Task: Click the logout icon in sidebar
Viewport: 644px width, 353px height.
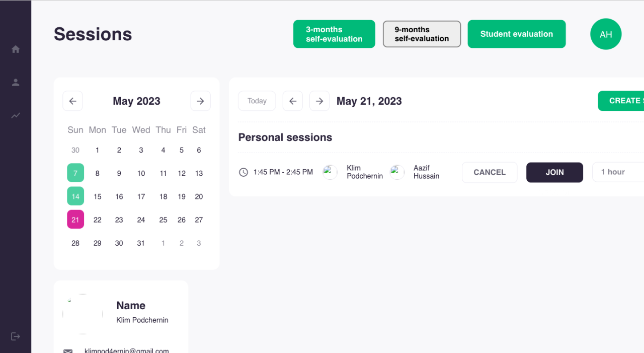Action: click(16, 336)
